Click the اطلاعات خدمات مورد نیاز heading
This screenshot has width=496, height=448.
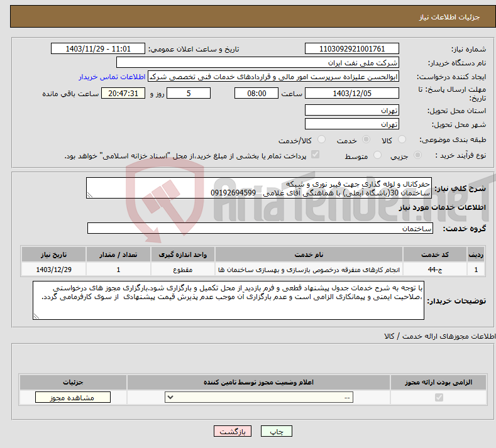click(x=442, y=207)
